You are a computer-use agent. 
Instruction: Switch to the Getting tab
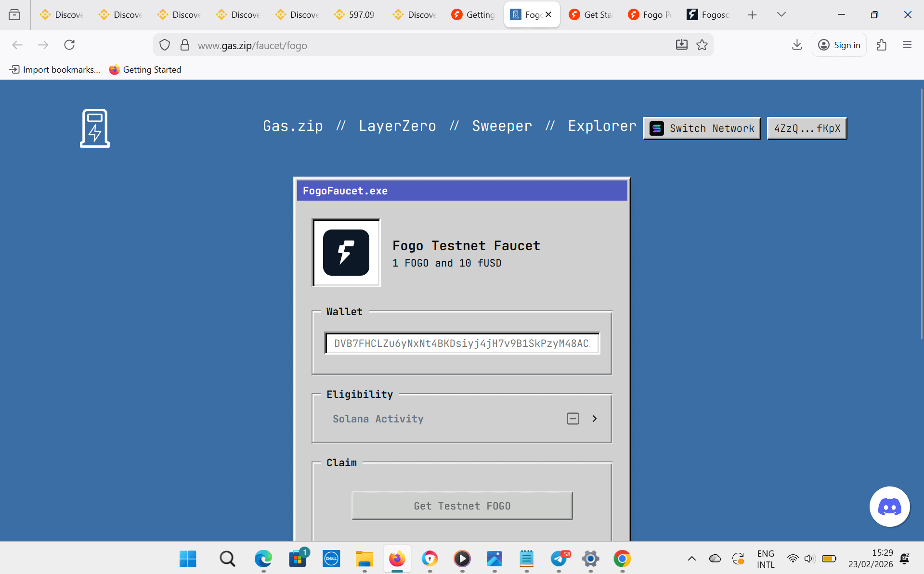click(x=473, y=15)
